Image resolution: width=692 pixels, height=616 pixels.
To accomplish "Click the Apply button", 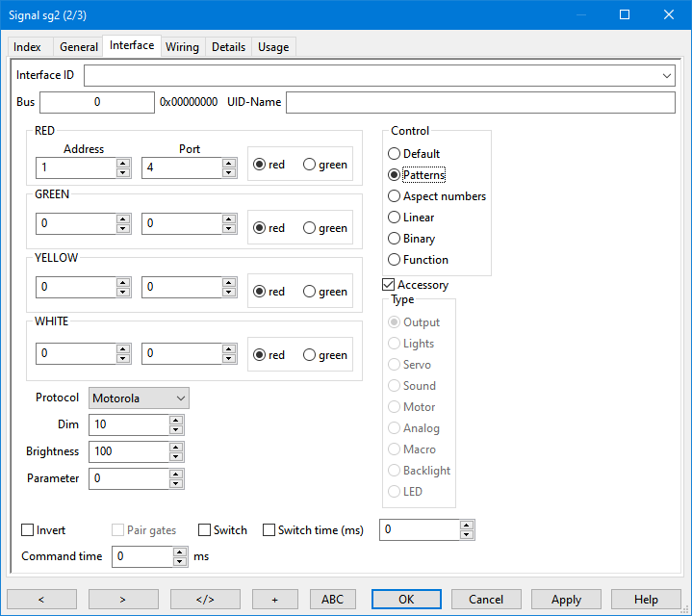I will coord(565,599).
